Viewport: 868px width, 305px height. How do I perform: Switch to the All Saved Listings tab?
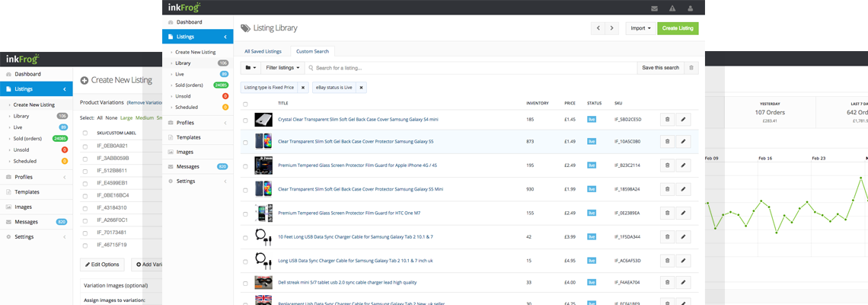pos(263,51)
